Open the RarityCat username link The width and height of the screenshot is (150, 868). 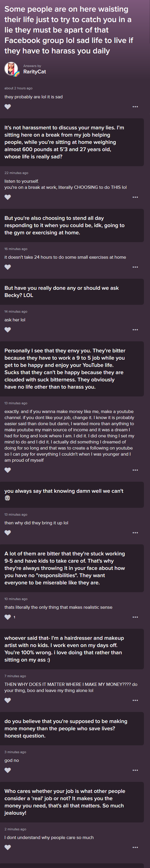coord(35,72)
